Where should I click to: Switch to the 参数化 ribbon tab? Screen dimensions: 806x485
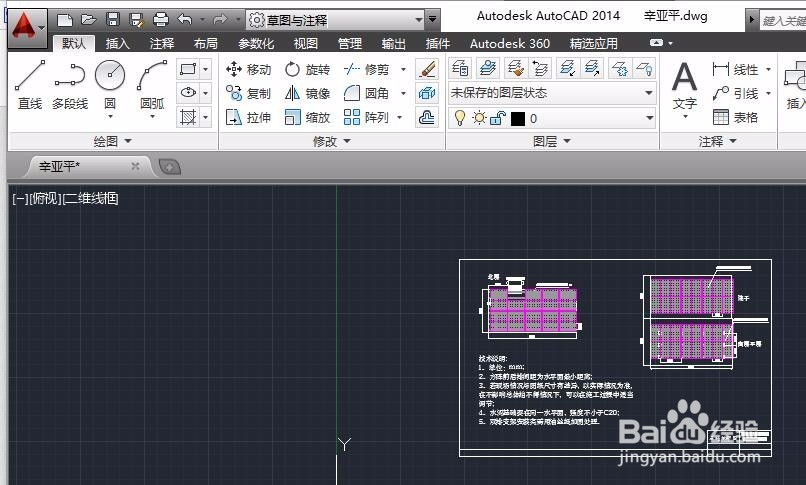(256, 44)
